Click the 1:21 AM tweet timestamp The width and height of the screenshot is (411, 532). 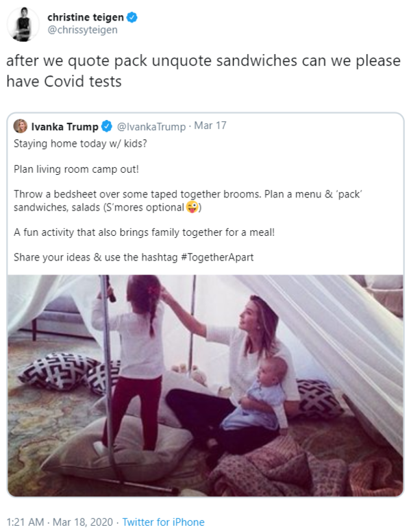[x=25, y=522]
